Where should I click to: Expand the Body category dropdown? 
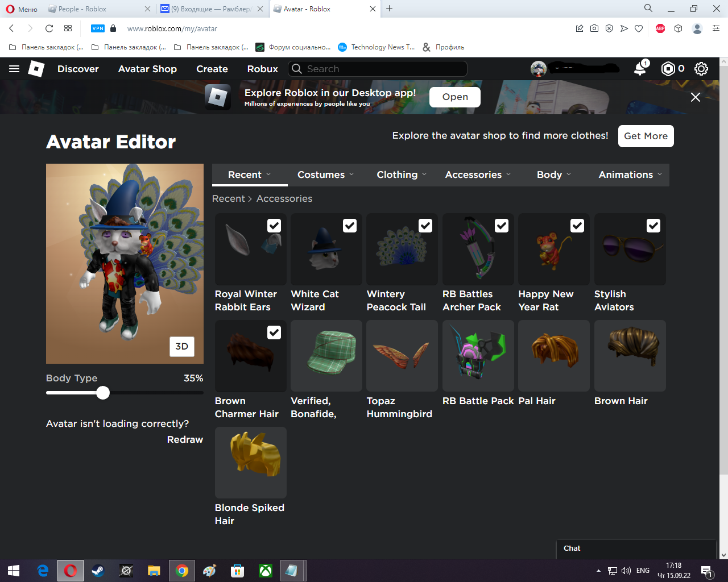click(555, 174)
